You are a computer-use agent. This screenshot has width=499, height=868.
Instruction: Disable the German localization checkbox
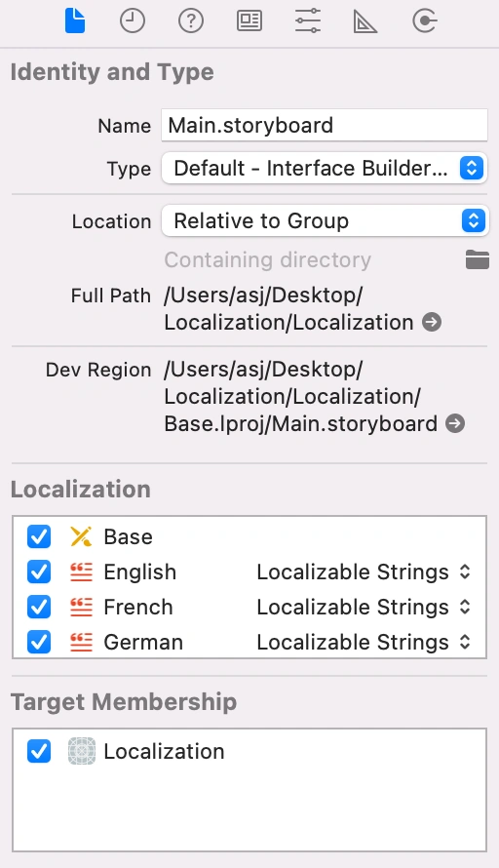pos(39,642)
